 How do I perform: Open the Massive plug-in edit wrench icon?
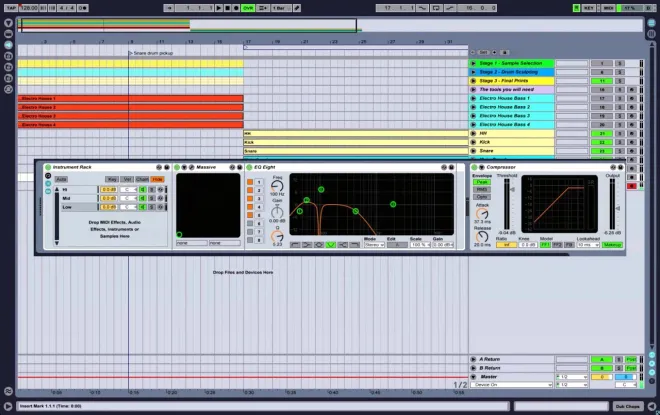(192, 168)
